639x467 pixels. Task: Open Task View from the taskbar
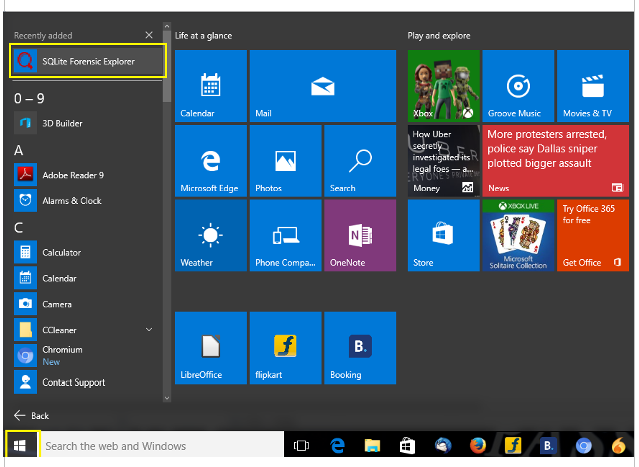(301, 445)
